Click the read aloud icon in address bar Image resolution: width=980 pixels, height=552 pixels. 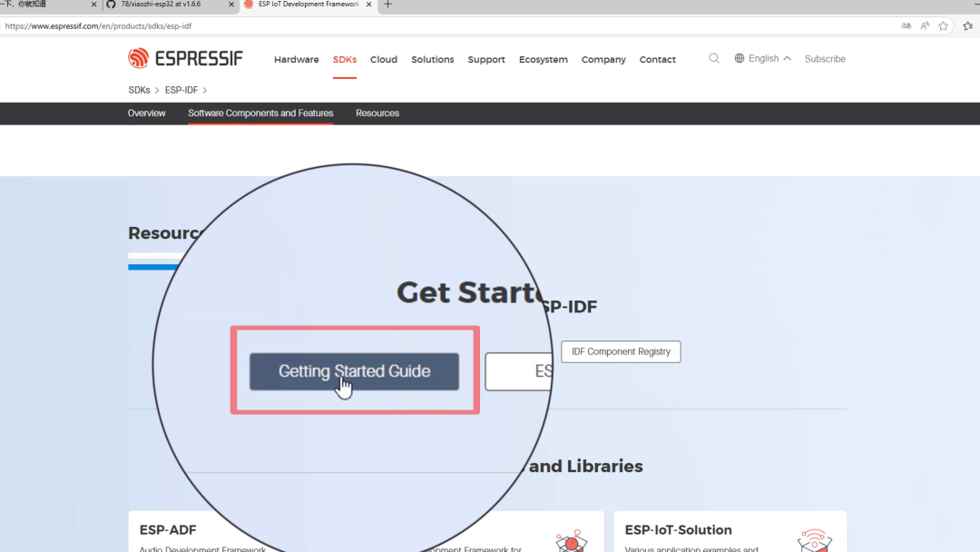[x=925, y=25]
